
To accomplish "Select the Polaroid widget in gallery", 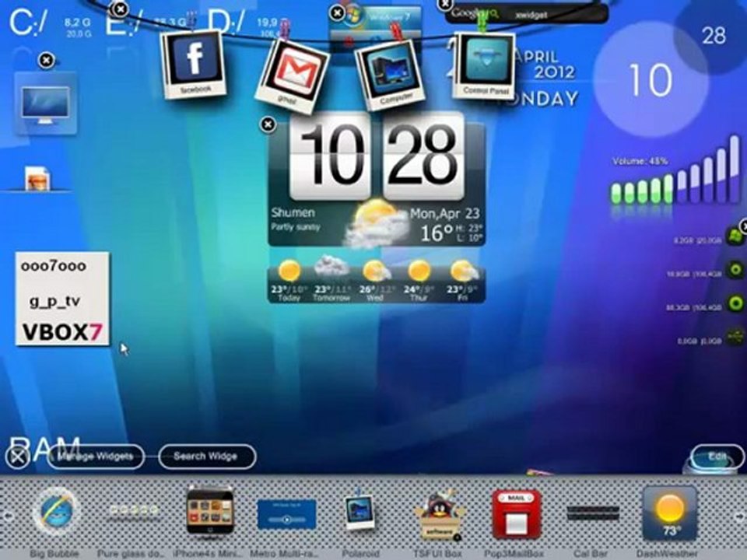I will 360,513.
